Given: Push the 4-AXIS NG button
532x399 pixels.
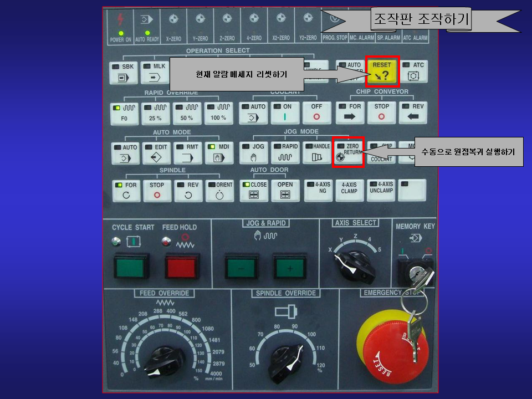Looking at the screenshot, I should pyautogui.click(x=318, y=190).
